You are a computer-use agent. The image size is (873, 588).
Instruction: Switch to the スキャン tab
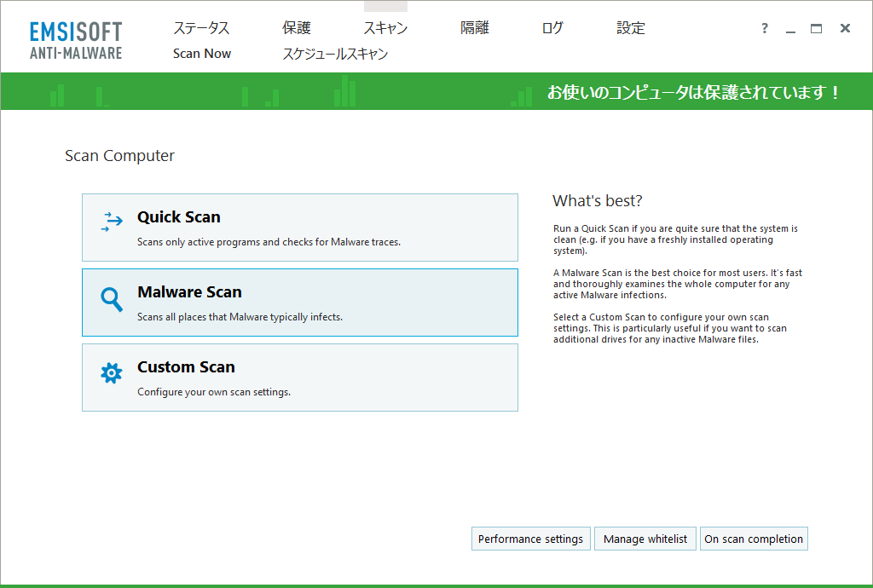(x=385, y=27)
